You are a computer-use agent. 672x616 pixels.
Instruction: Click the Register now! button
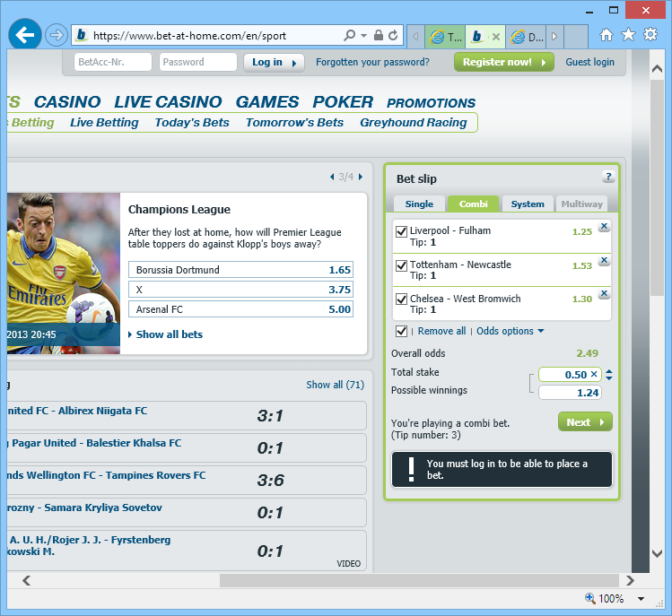[x=504, y=62]
